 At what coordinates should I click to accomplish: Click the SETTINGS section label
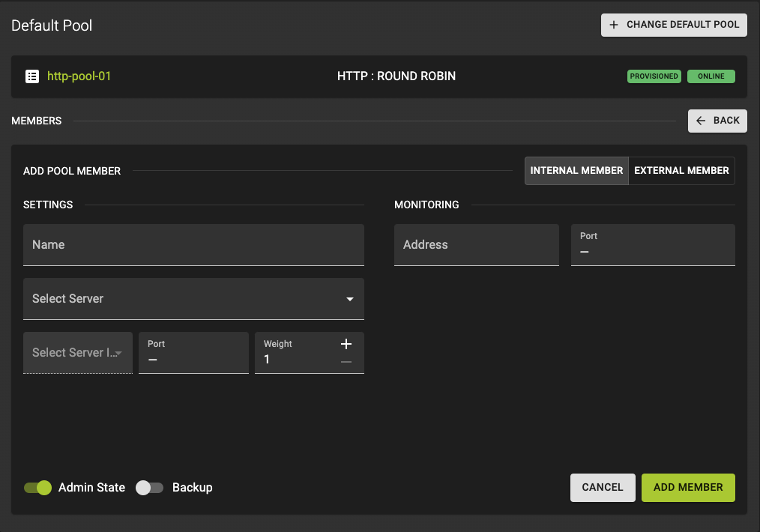point(48,205)
